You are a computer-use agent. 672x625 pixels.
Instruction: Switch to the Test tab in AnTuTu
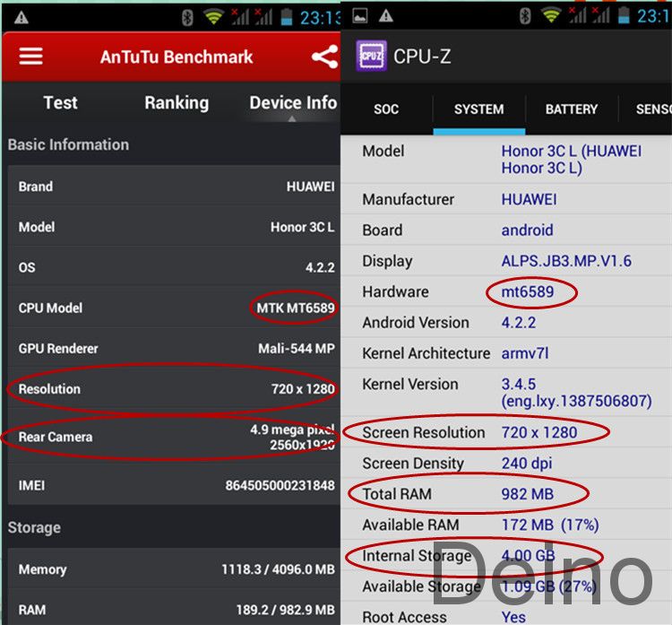pyautogui.click(x=60, y=103)
